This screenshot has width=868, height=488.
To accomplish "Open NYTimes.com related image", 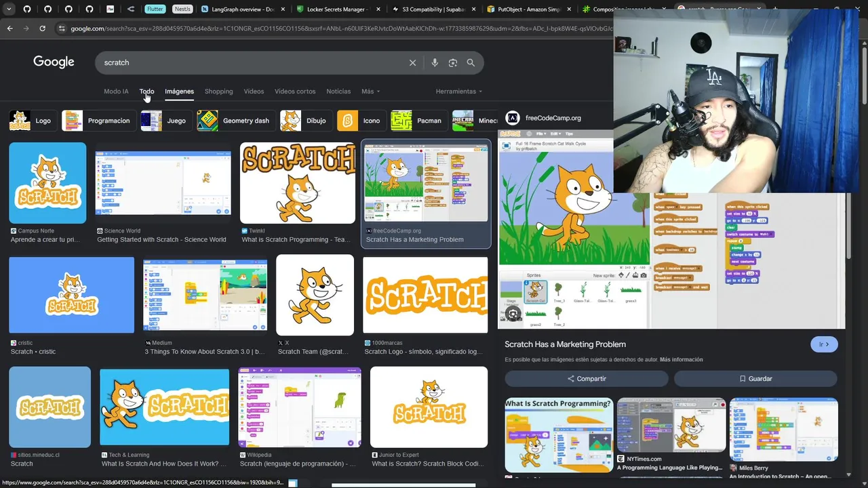I will 671,425.
